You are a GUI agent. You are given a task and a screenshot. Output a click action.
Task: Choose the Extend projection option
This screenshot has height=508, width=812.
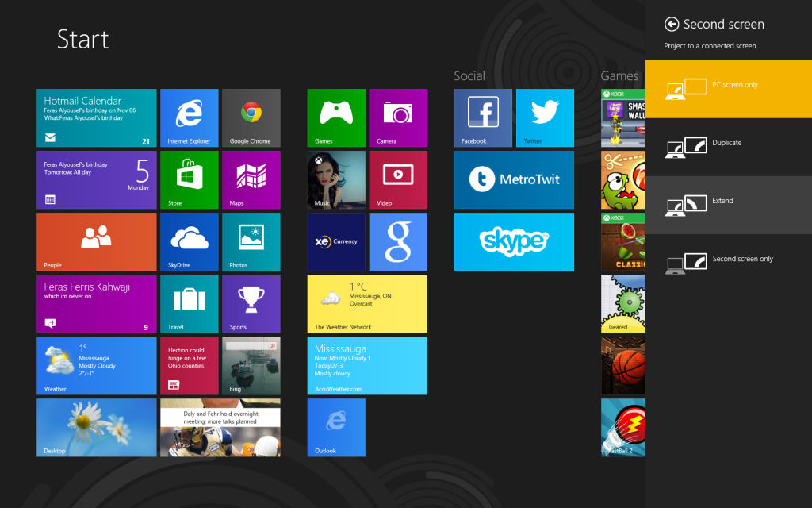[x=729, y=206]
